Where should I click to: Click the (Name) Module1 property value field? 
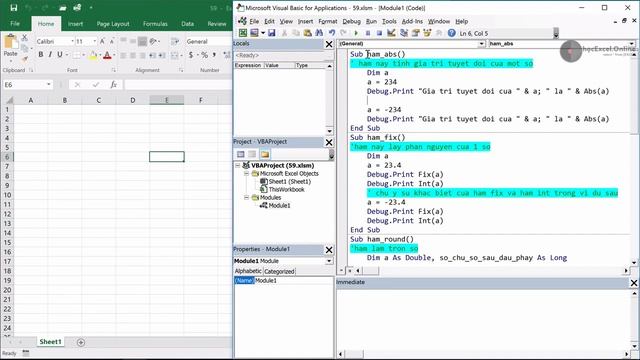point(293,280)
